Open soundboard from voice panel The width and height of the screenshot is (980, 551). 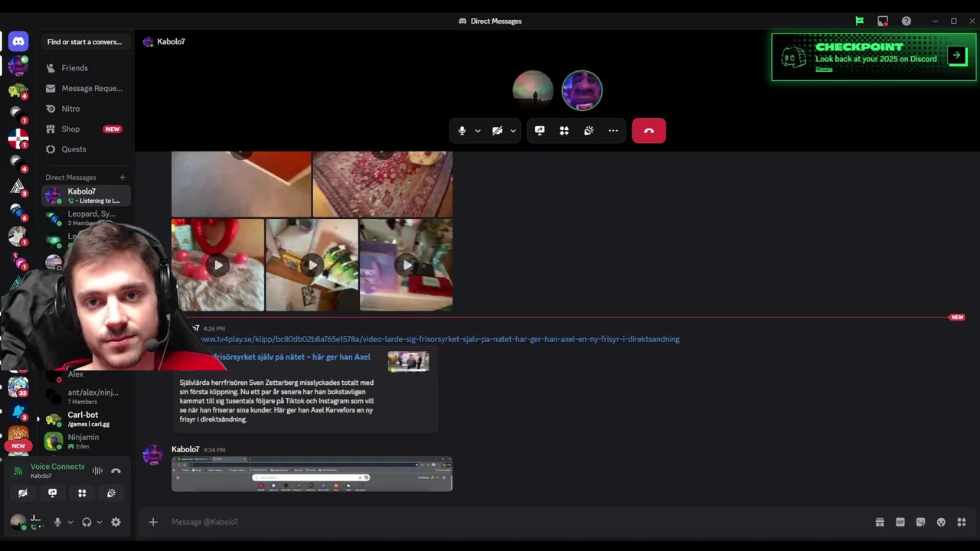click(x=111, y=493)
